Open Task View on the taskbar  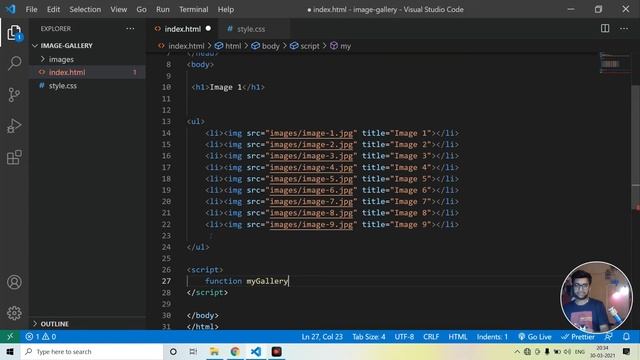click(x=193, y=351)
